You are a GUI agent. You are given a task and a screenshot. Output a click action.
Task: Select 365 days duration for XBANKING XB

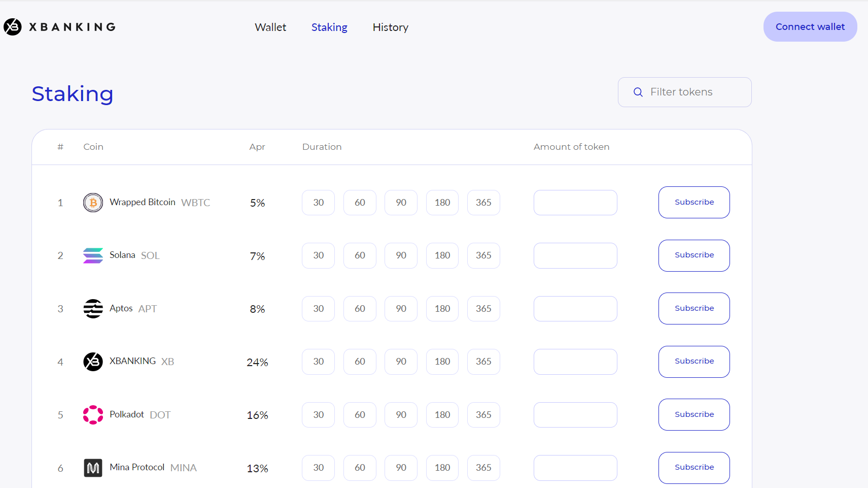coord(483,362)
